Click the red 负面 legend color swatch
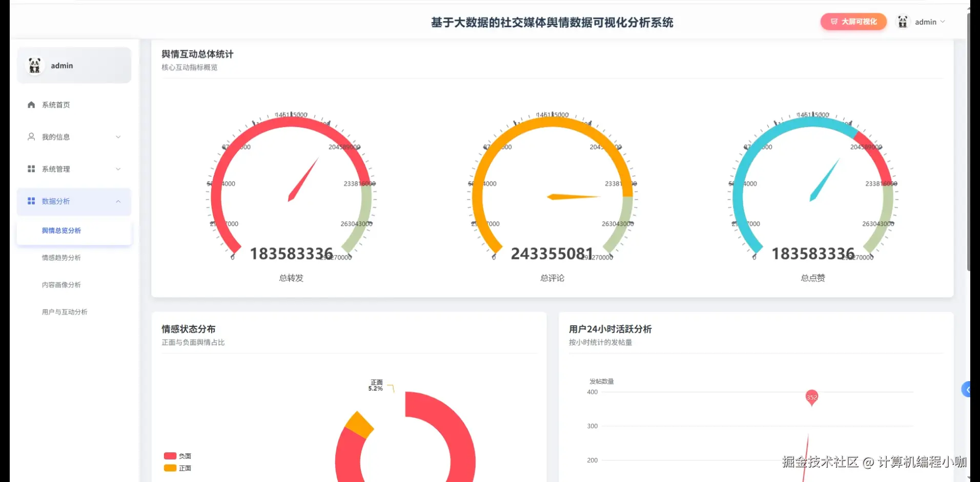 click(x=170, y=456)
